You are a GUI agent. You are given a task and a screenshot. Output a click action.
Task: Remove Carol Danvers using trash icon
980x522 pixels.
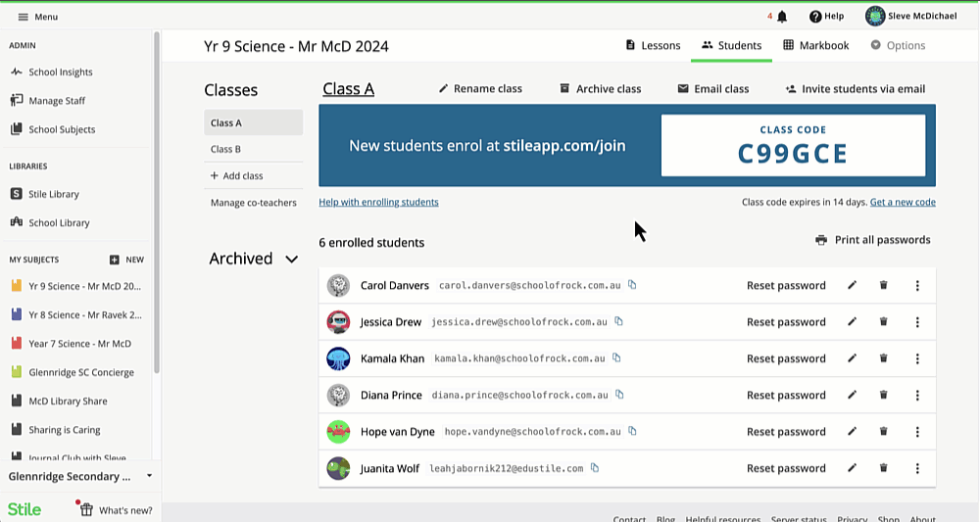[x=884, y=285]
